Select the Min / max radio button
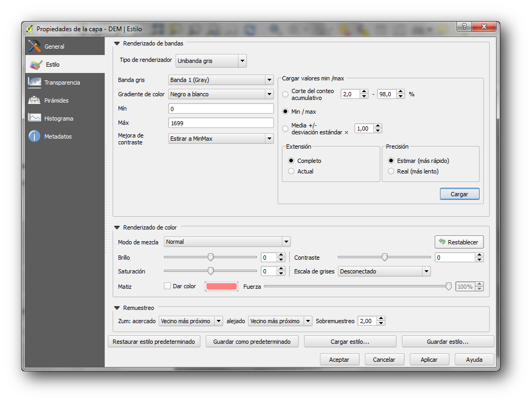This screenshot has width=532, height=403. click(286, 112)
